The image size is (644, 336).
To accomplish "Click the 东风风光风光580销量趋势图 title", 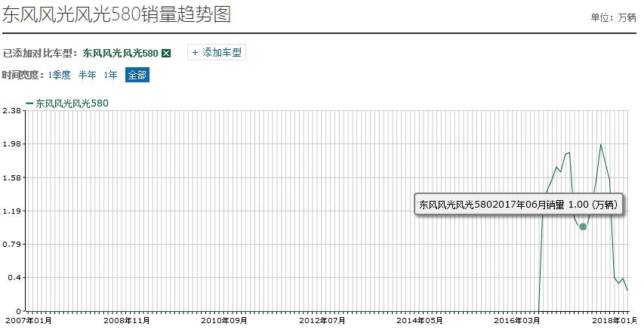I will click(116, 14).
